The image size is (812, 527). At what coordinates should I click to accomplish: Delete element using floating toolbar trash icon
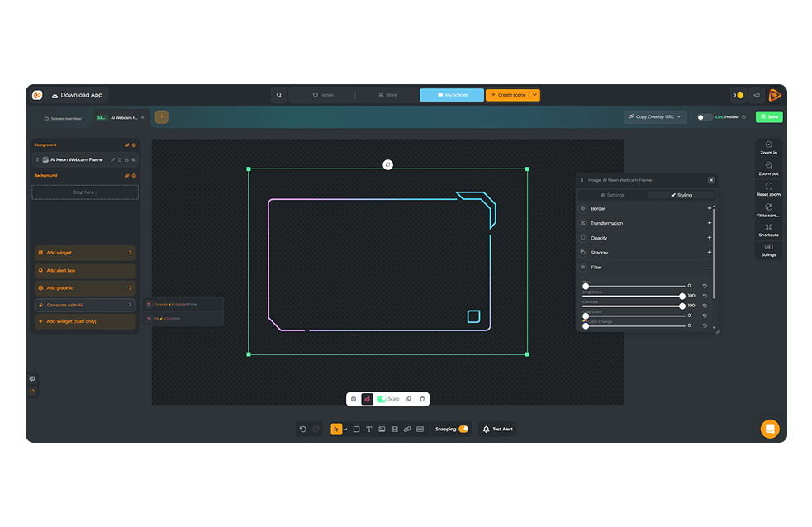[x=422, y=399]
